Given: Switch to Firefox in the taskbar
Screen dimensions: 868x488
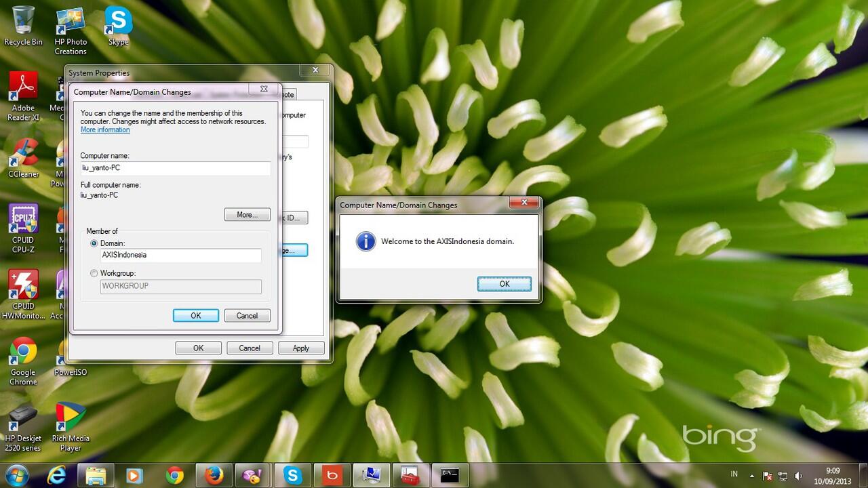Looking at the screenshot, I should click(x=214, y=476).
